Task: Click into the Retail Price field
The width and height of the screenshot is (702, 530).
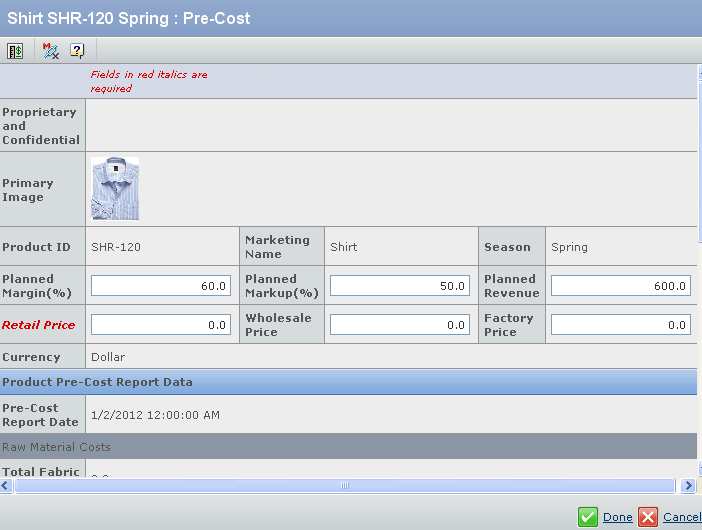Action: pos(161,325)
